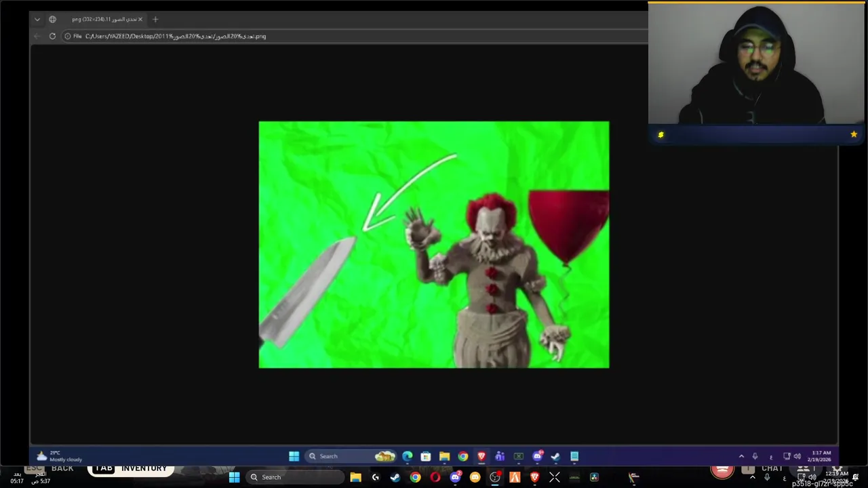Viewport: 868px width, 488px height.
Task: View site information icon beside File label
Action: pos(67,36)
